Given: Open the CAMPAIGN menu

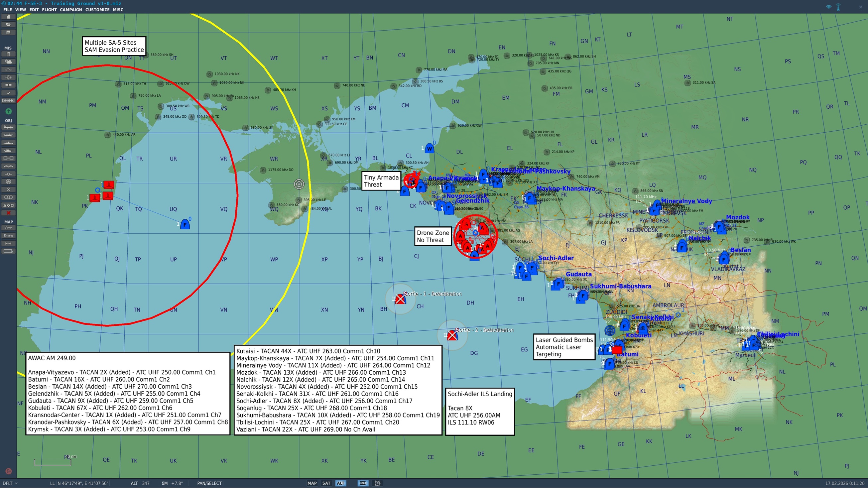Looking at the screenshot, I should pos(71,10).
